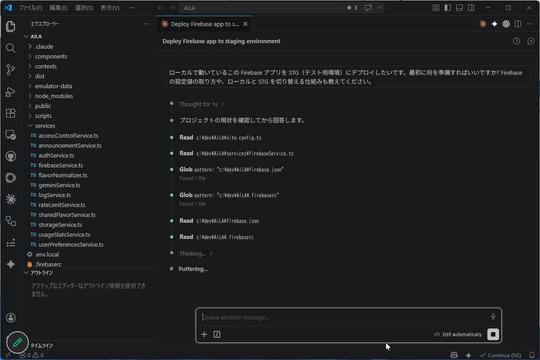
Task: Toggle bottom panel layout icon
Action: point(459,8)
